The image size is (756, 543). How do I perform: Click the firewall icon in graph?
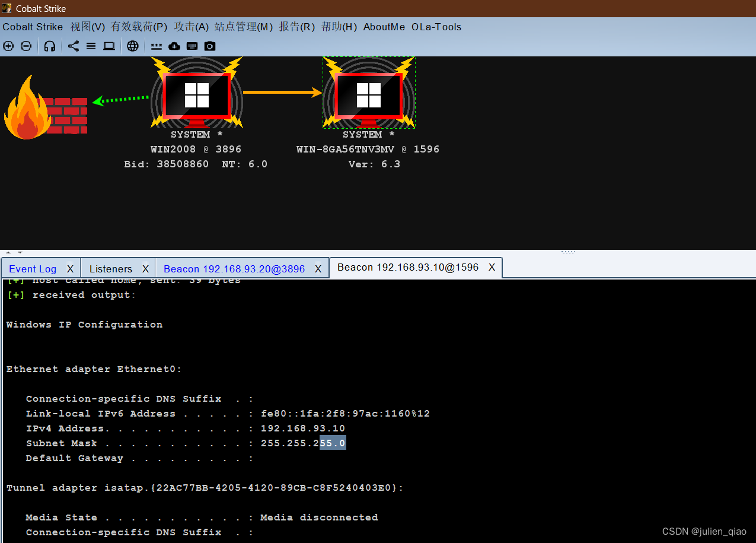pyautogui.click(x=46, y=108)
